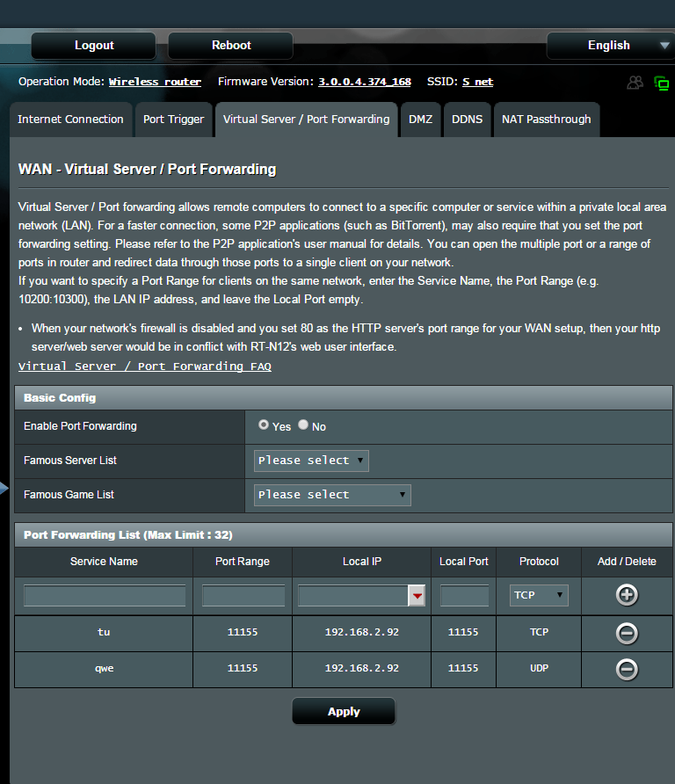Viewport: 675px width, 784px height.
Task: Open the Famous Server List dropdown
Action: [x=311, y=461]
